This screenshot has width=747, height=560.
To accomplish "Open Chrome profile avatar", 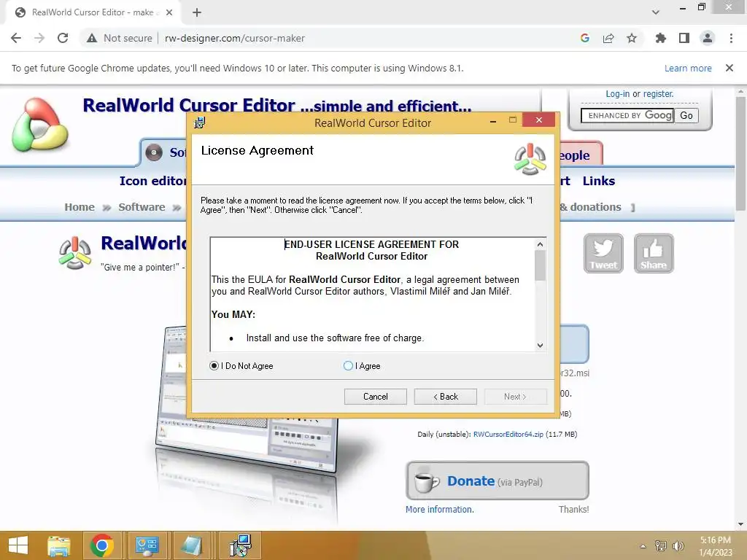I will click(708, 38).
